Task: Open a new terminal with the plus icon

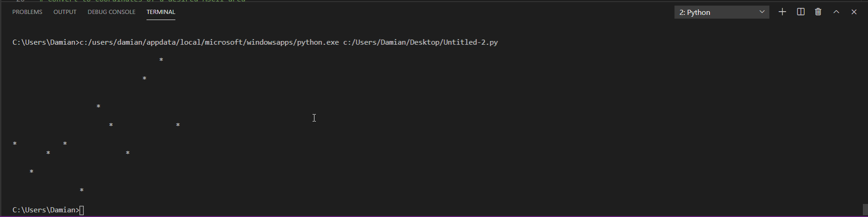Action: click(x=782, y=12)
